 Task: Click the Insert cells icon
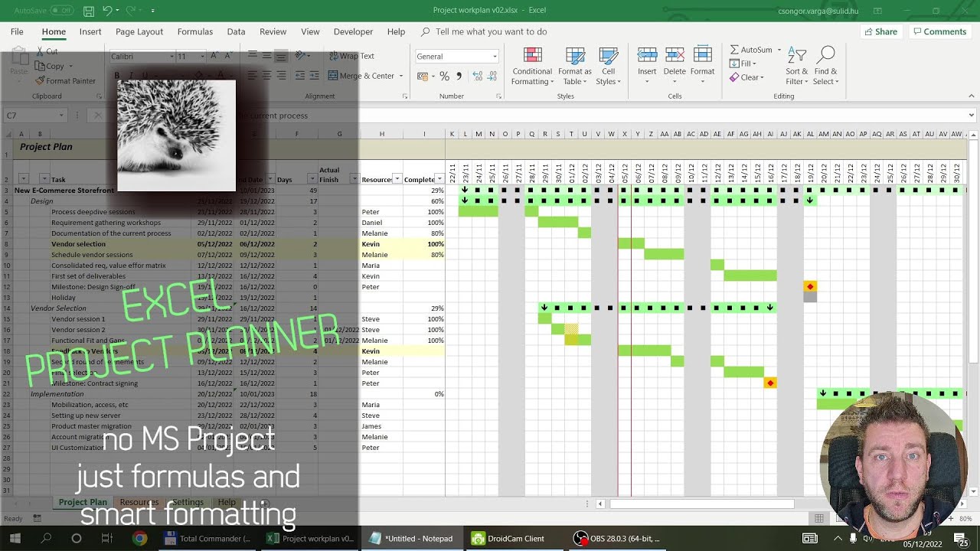pos(647,55)
